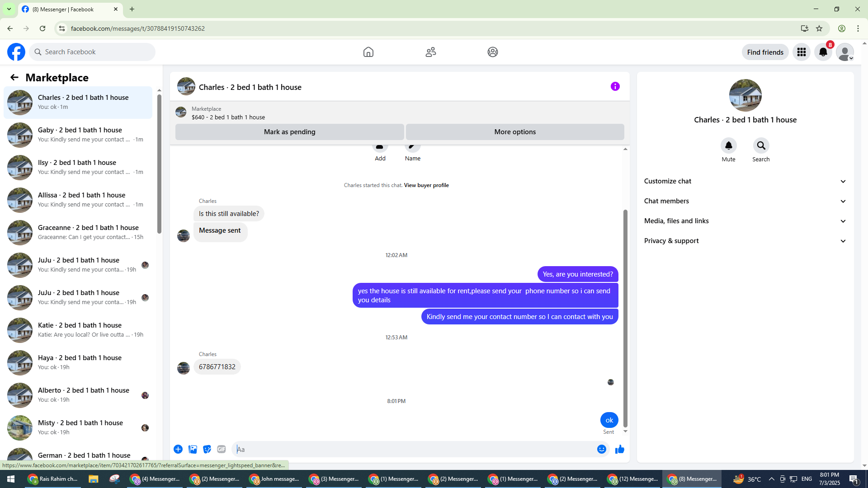Open the Friends tab in top navigation
Viewport: 868px width, 488px height.
(430, 52)
